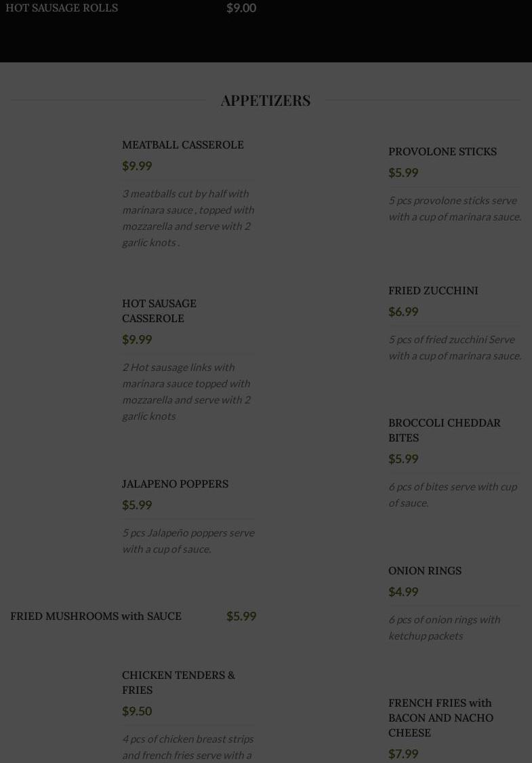Select French Fries with Bacon and Nacho Cheese
The width and height of the screenshot is (532, 763).
(441, 718)
